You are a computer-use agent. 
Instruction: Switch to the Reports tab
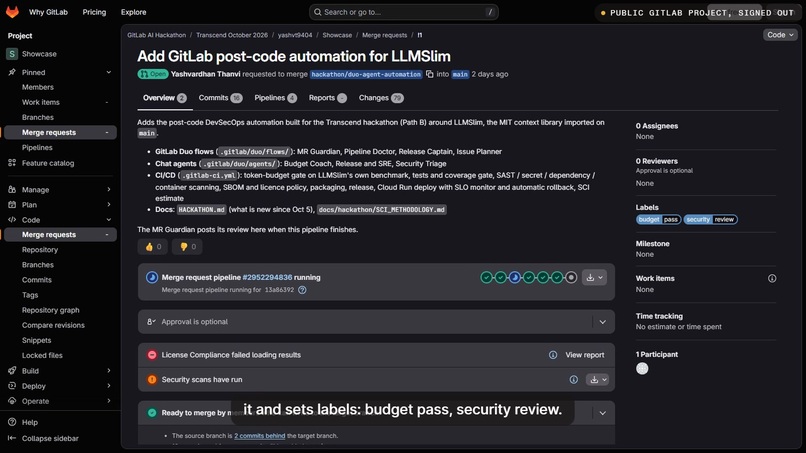coord(327,98)
